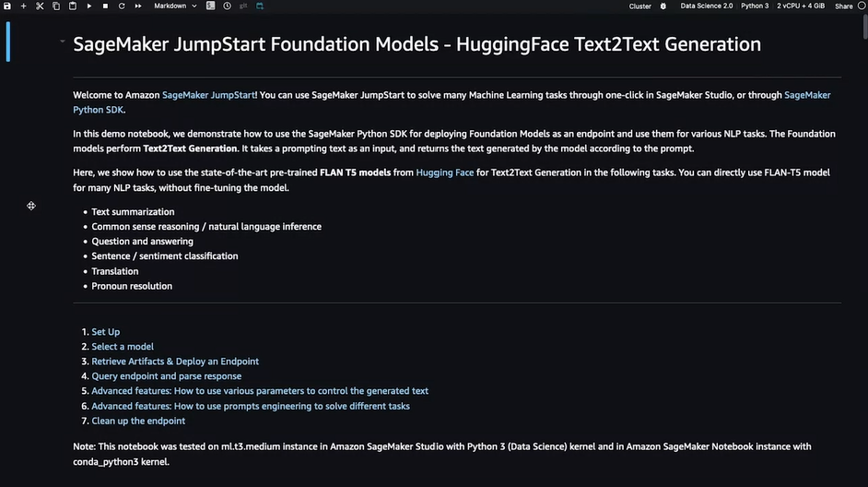Change the 2 vCPU + 4 GiB instance
The image size is (868, 487).
point(802,6)
